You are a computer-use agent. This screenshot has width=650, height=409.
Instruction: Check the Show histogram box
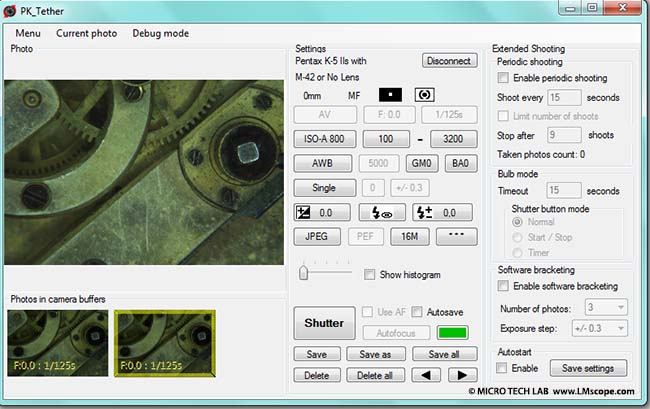pyautogui.click(x=369, y=274)
